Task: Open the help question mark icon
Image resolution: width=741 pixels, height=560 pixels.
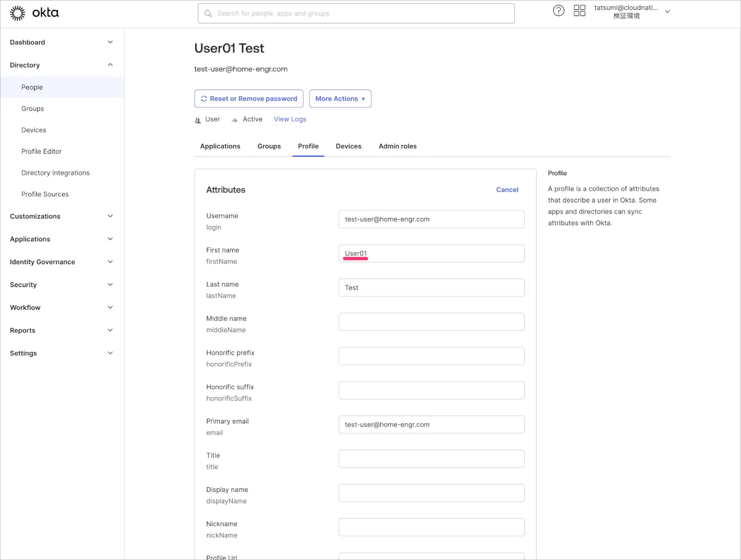Action: (558, 10)
